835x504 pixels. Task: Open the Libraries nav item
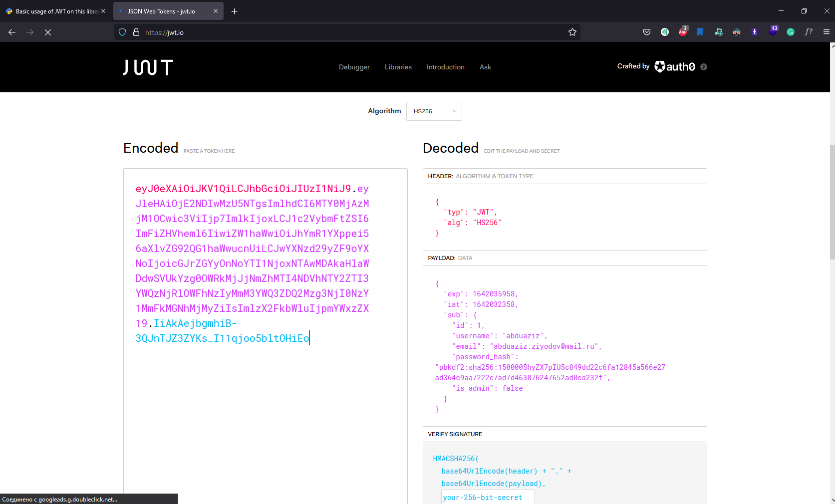tap(398, 67)
